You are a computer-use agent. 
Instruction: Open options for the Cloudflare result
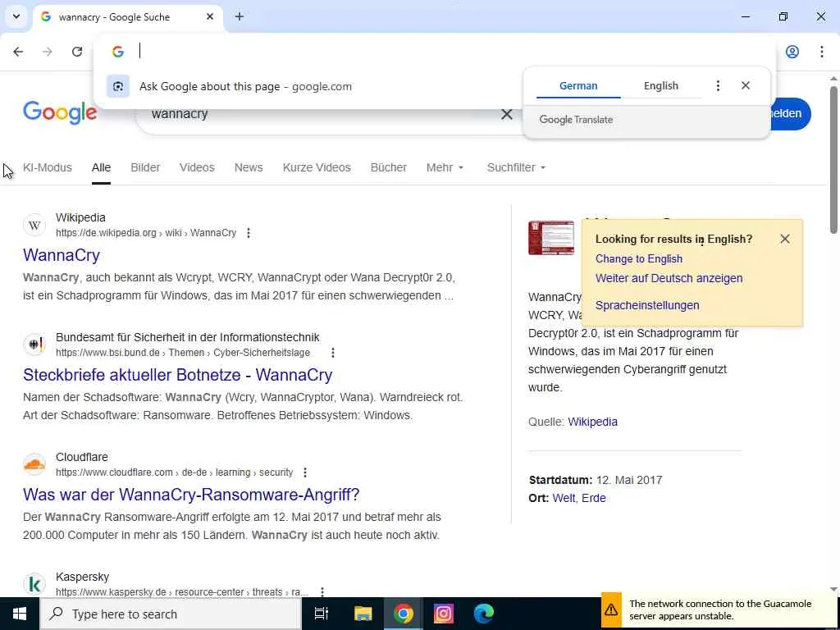click(x=305, y=472)
